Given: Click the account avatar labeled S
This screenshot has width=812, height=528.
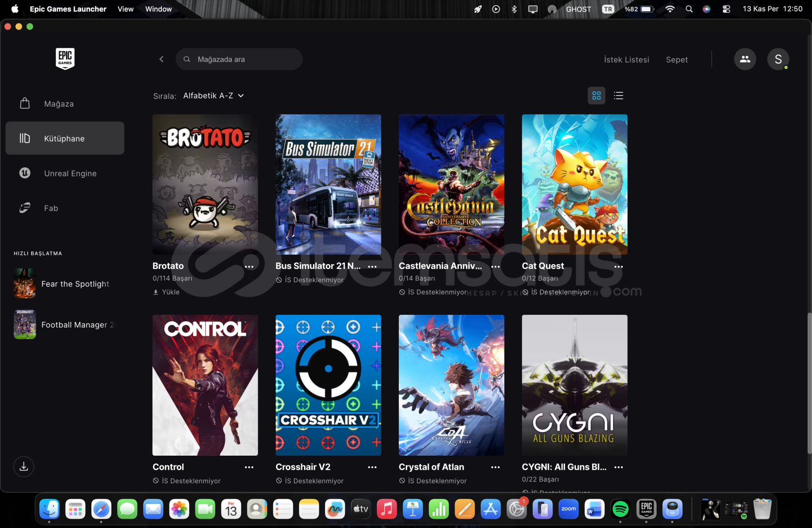Looking at the screenshot, I should (778, 59).
